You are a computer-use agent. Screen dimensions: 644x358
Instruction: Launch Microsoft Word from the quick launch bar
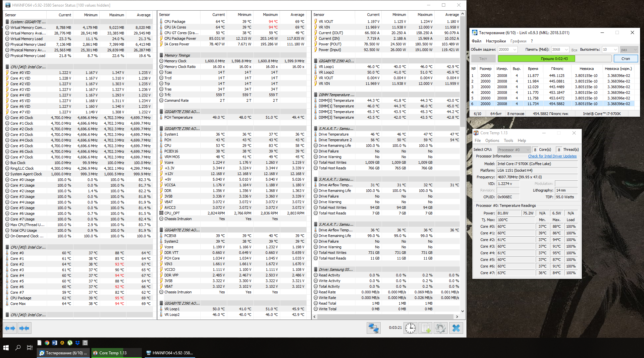[x=55, y=343]
